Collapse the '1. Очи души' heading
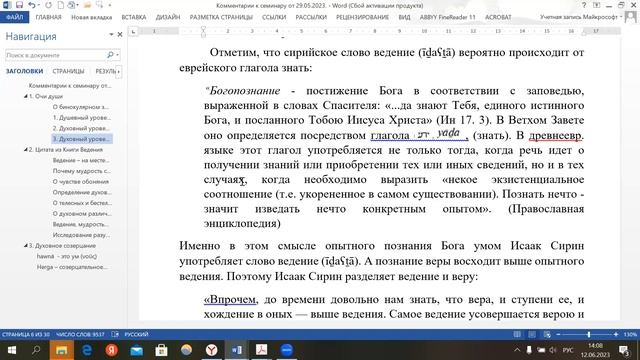Screen dimensions: 640x360 (26, 96)
